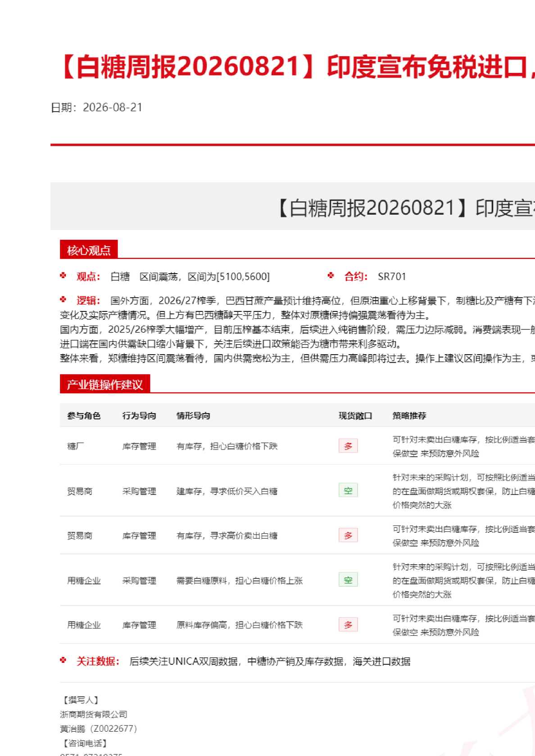Click the contract code SR701
The height and width of the screenshot is (756, 535).
coord(392,277)
